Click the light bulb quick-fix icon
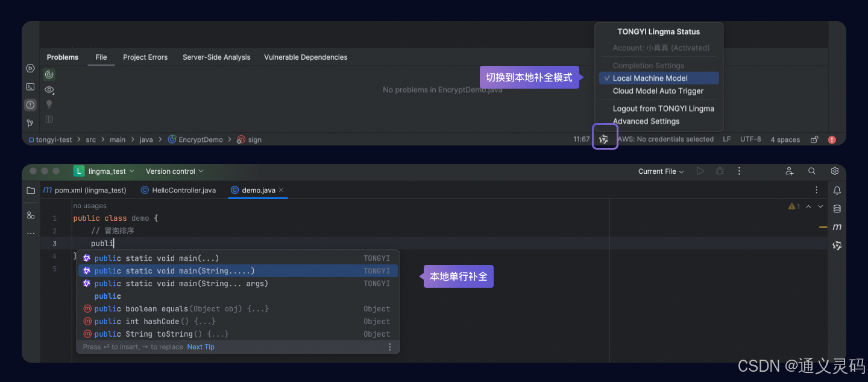This screenshot has height=382, width=868. [49, 104]
